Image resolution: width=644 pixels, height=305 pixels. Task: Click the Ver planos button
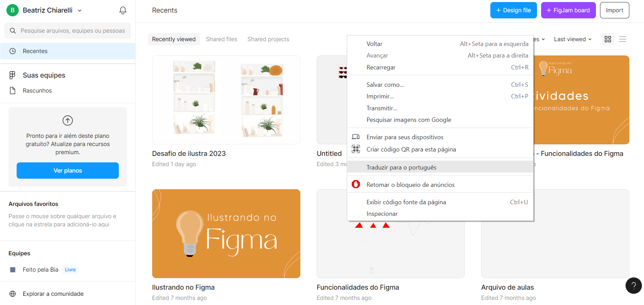pyautogui.click(x=67, y=171)
